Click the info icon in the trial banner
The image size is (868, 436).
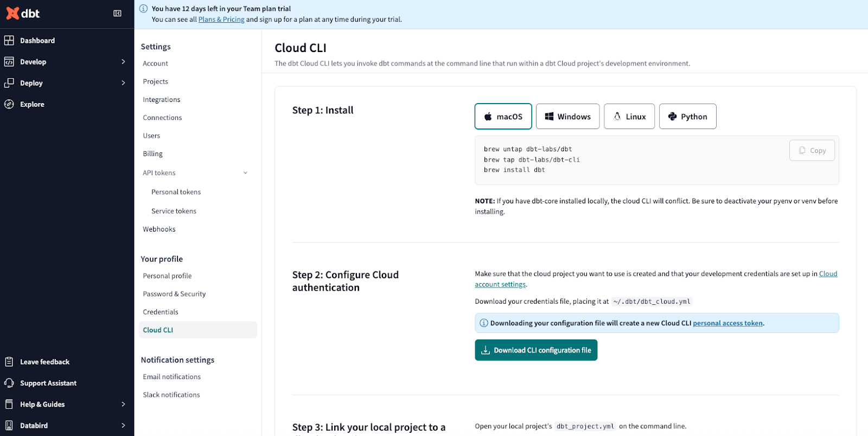point(143,9)
